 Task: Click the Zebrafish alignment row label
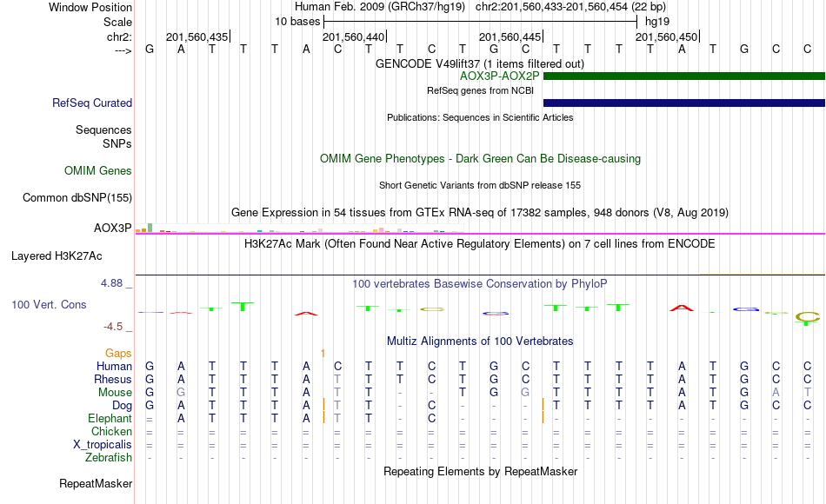pyautogui.click(x=109, y=457)
